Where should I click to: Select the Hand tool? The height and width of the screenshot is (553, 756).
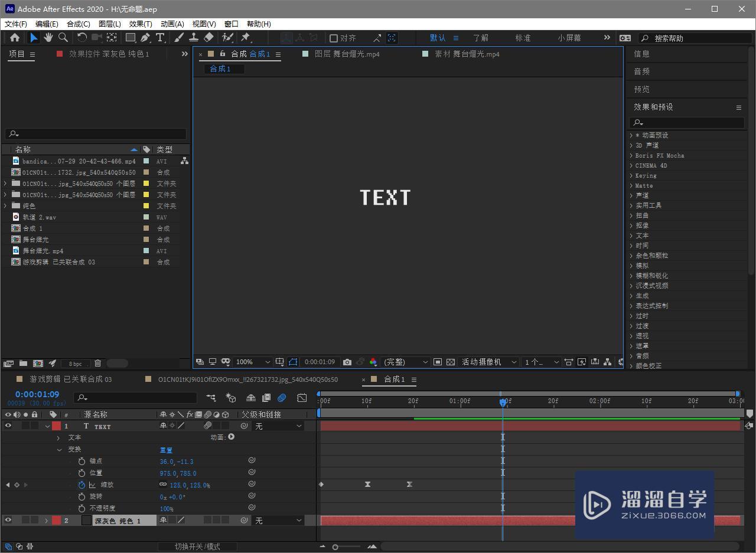pos(48,38)
